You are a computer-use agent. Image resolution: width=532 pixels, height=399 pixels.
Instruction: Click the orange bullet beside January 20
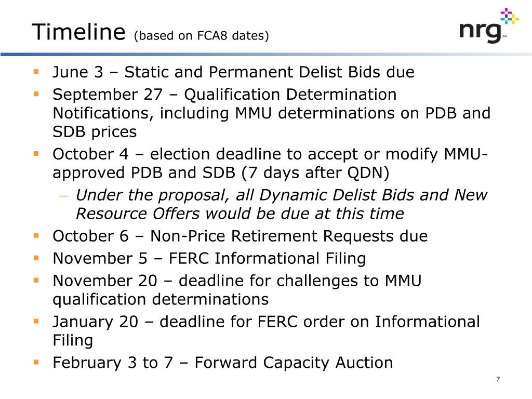coord(36,321)
